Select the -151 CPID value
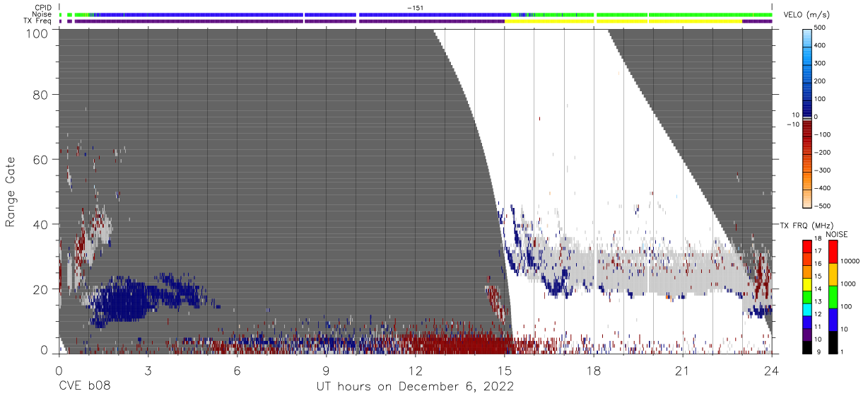Image resolution: width=868 pixels, height=401 pixels. (416, 8)
